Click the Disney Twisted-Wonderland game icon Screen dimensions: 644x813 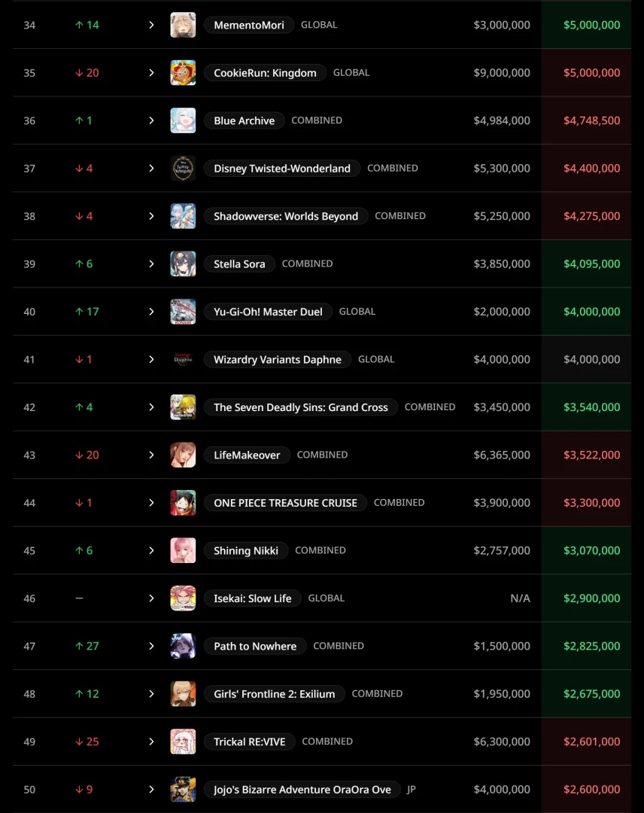[183, 169]
